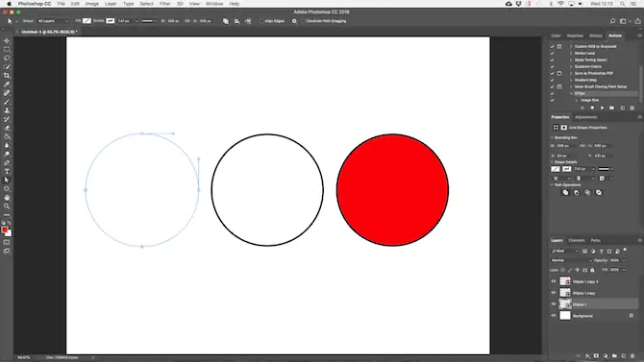Open the layer Kind filter dropdown

click(564, 252)
